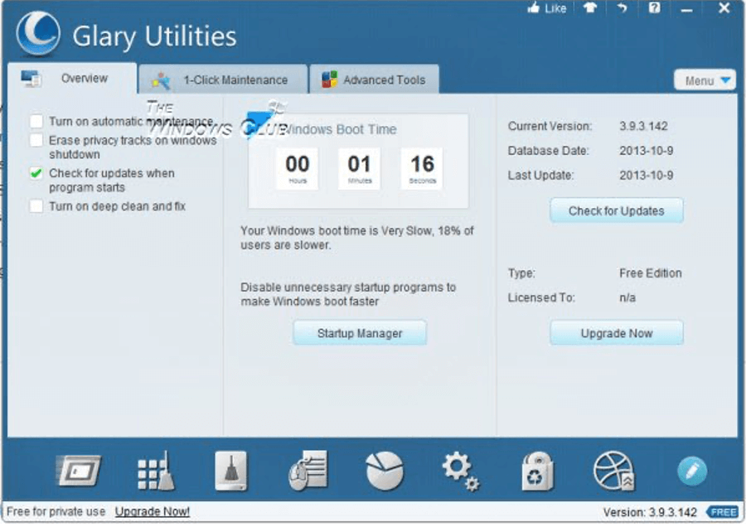
Task: Launch the Registry Cleaner grid-and-broom icon
Action: [155, 471]
